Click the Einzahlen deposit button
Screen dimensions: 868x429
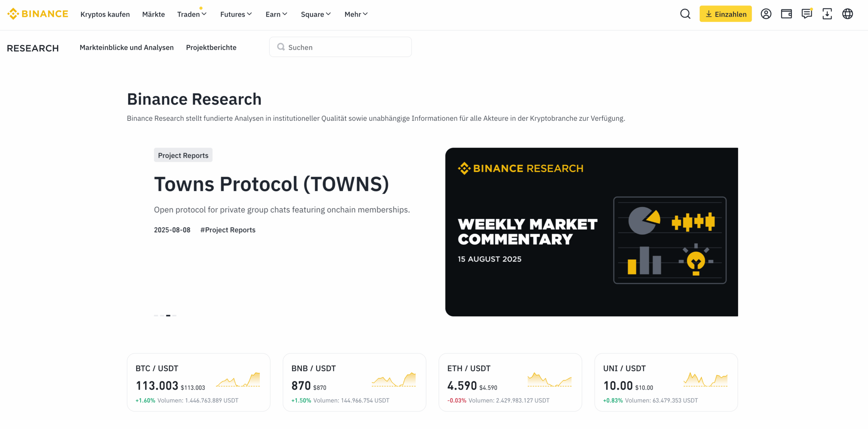click(x=726, y=14)
